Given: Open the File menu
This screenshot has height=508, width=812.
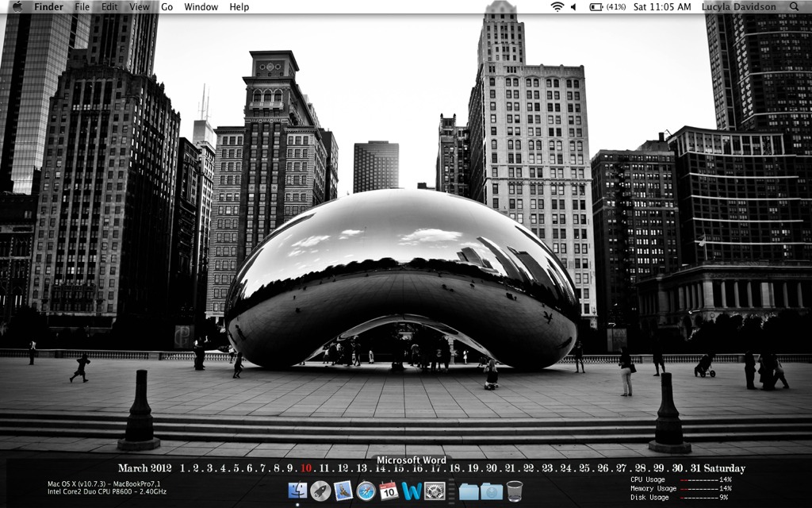Looking at the screenshot, I should (x=82, y=6).
